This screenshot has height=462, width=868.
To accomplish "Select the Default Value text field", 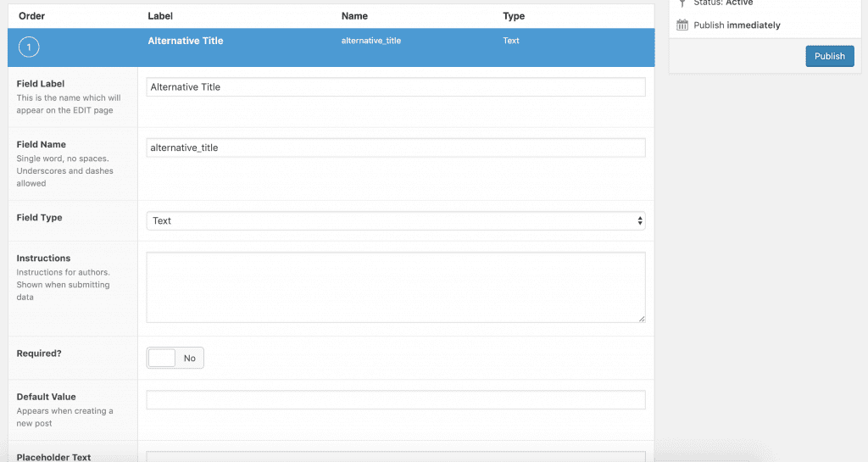I will click(395, 399).
